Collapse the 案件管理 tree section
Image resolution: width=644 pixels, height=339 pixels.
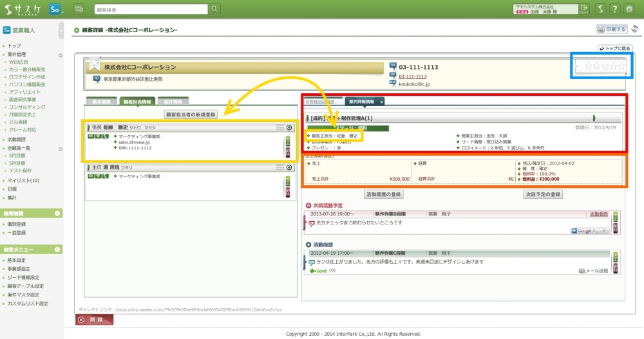coord(60,55)
